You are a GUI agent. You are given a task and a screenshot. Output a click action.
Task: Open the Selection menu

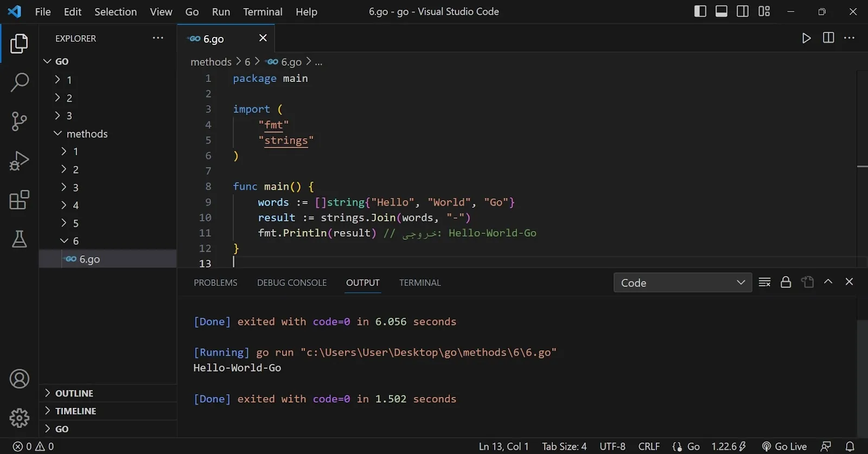point(116,12)
